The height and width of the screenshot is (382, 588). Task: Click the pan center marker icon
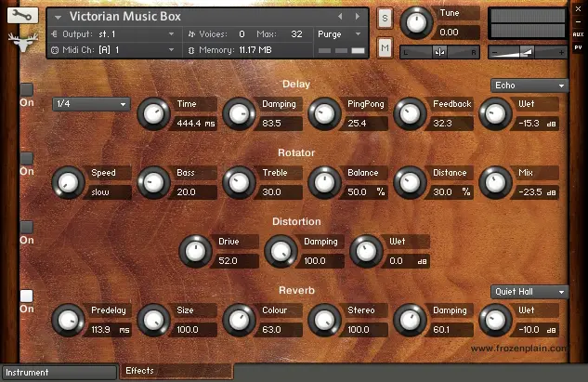[439, 52]
